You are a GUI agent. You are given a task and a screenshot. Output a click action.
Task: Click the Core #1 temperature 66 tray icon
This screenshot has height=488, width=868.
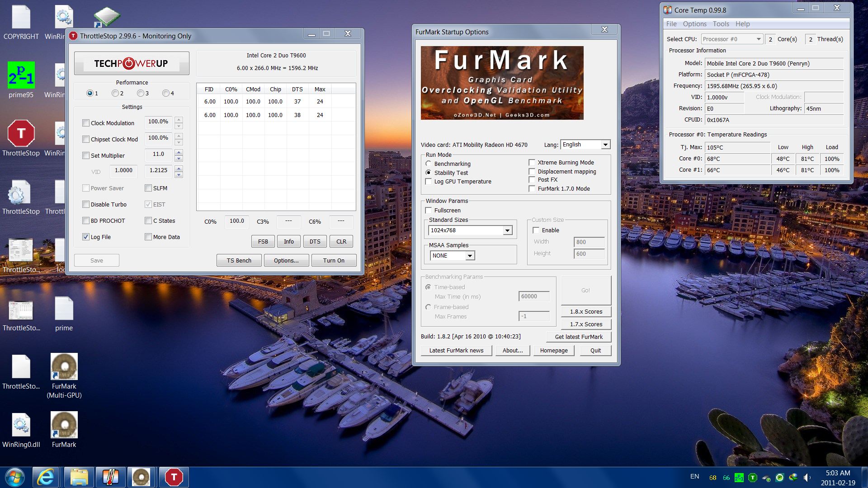click(x=726, y=478)
